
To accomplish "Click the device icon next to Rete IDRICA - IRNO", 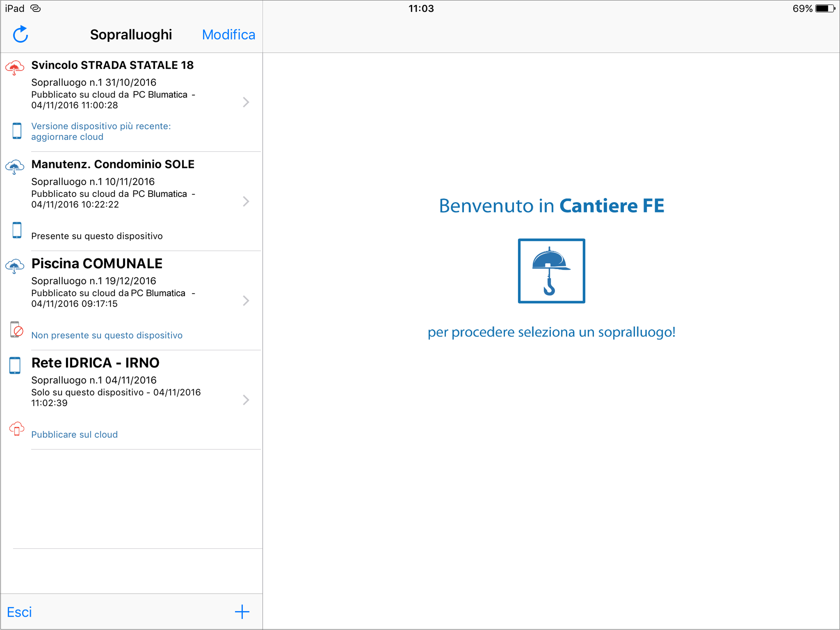I will tap(15, 365).
